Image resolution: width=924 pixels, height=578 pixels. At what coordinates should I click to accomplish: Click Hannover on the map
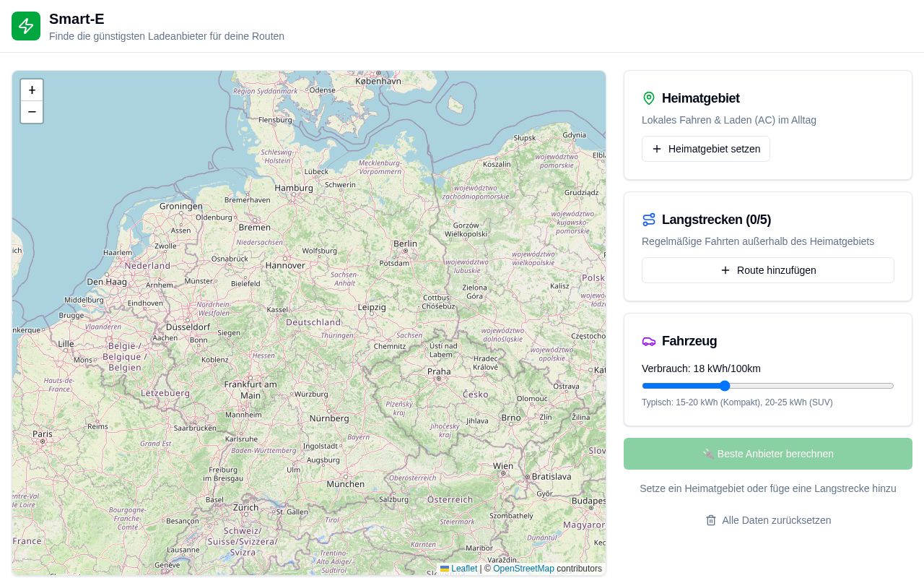tap(285, 265)
